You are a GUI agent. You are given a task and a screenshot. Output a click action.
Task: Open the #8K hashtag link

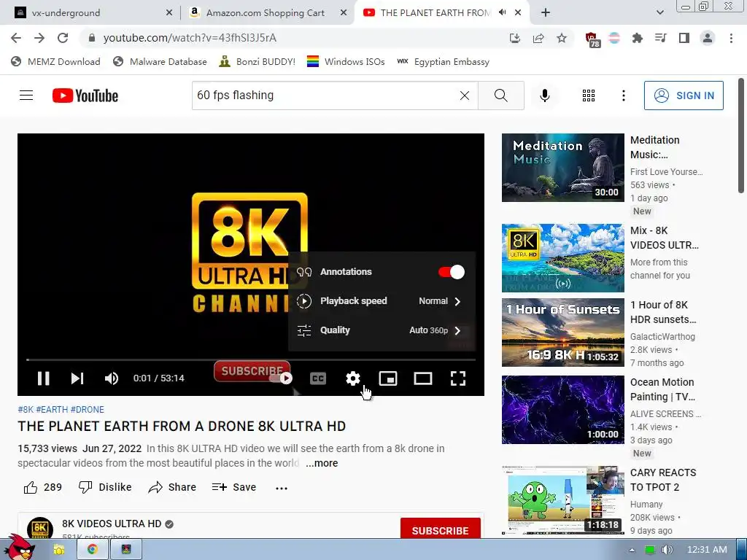click(x=26, y=410)
